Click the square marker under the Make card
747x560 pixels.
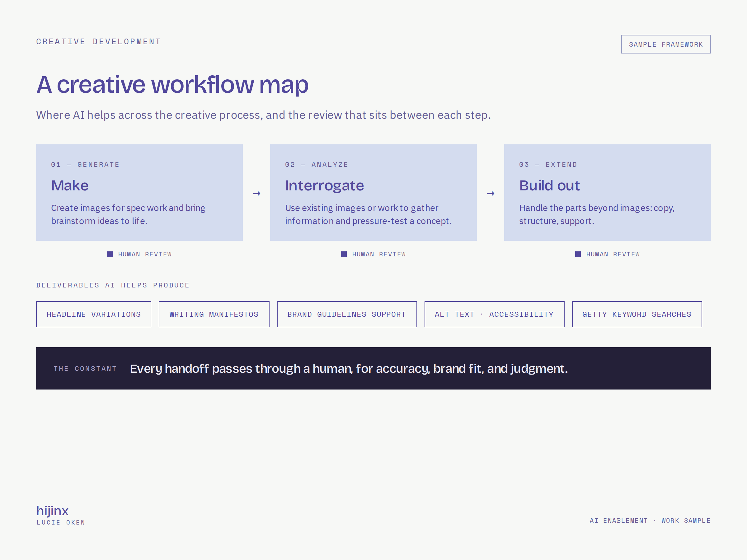coord(110,254)
